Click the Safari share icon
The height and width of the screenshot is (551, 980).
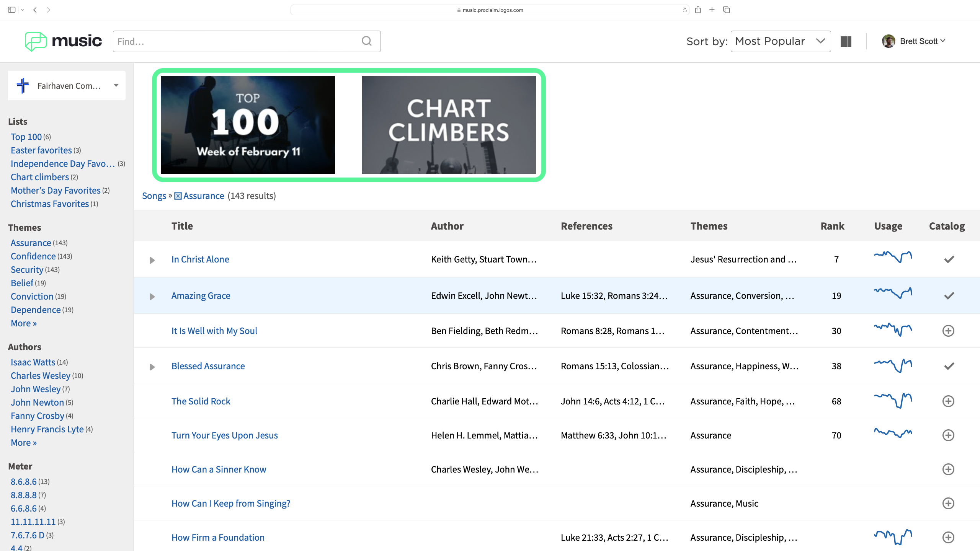[698, 10]
